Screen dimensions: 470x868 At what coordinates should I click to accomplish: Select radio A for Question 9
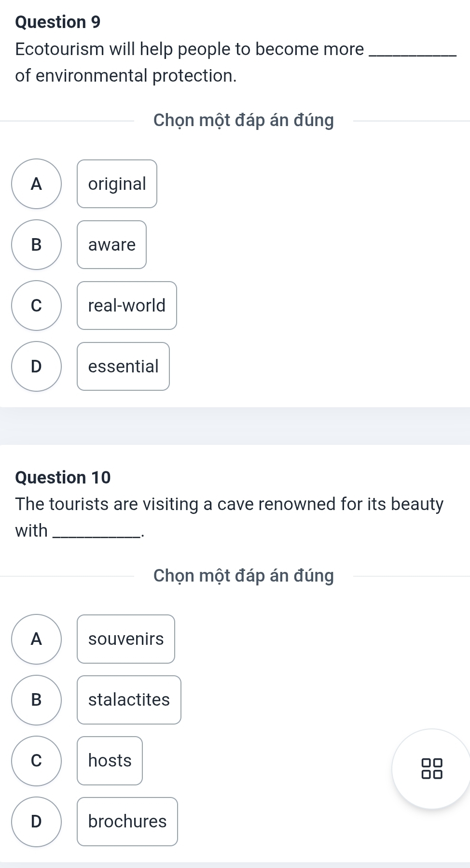coord(37,184)
